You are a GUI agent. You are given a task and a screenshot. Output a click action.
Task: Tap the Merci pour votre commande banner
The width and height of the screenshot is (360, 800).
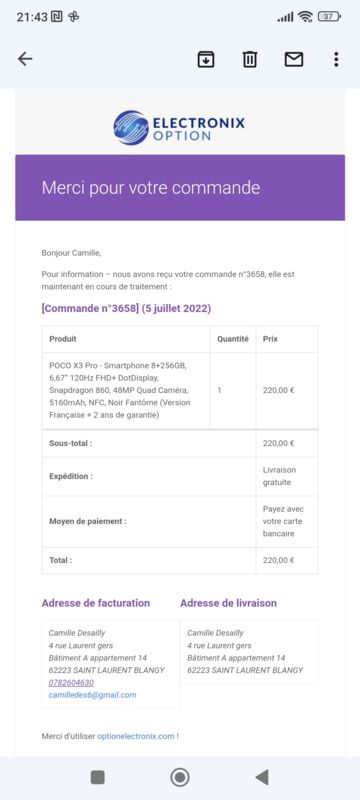pos(180,188)
